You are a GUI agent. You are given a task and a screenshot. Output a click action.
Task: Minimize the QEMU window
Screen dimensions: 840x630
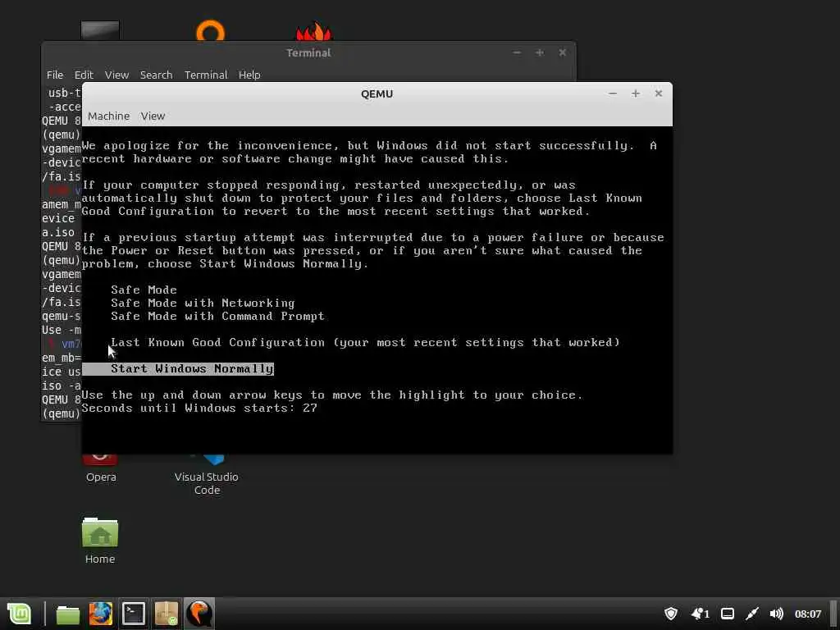pyautogui.click(x=612, y=94)
